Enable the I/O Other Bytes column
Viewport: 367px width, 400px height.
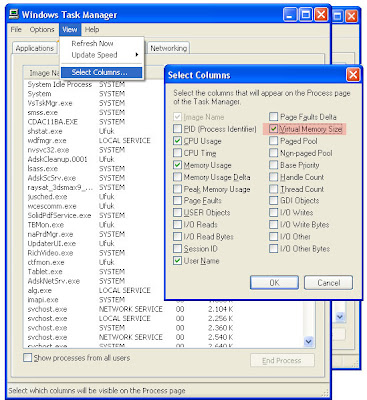tap(273, 248)
